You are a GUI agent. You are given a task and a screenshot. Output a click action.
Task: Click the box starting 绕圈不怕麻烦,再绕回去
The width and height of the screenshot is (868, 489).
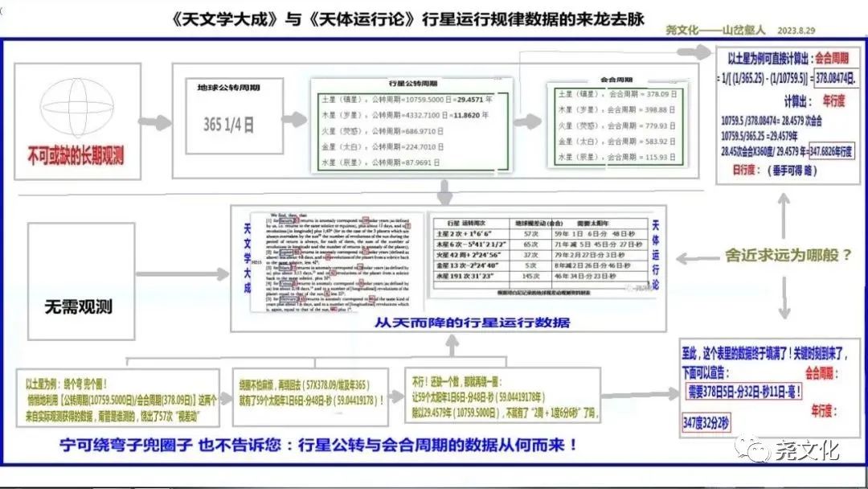[310, 397]
